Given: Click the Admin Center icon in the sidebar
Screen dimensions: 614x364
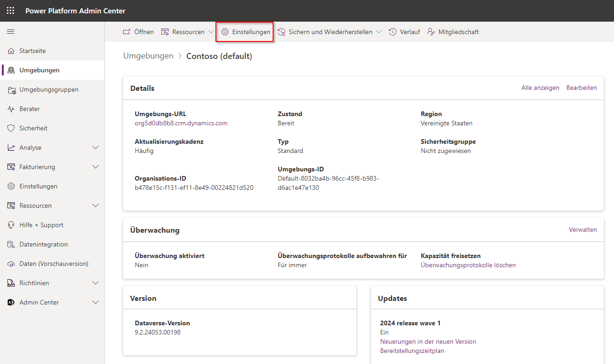Looking at the screenshot, I should [11, 303].
